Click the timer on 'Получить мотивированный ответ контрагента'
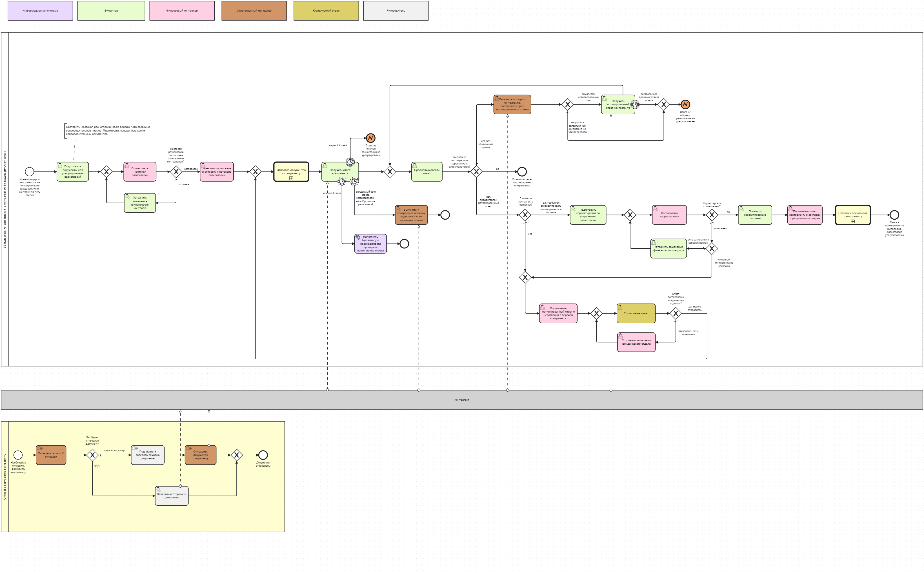The width and height of the screenshot is (924, 573). 635,104
